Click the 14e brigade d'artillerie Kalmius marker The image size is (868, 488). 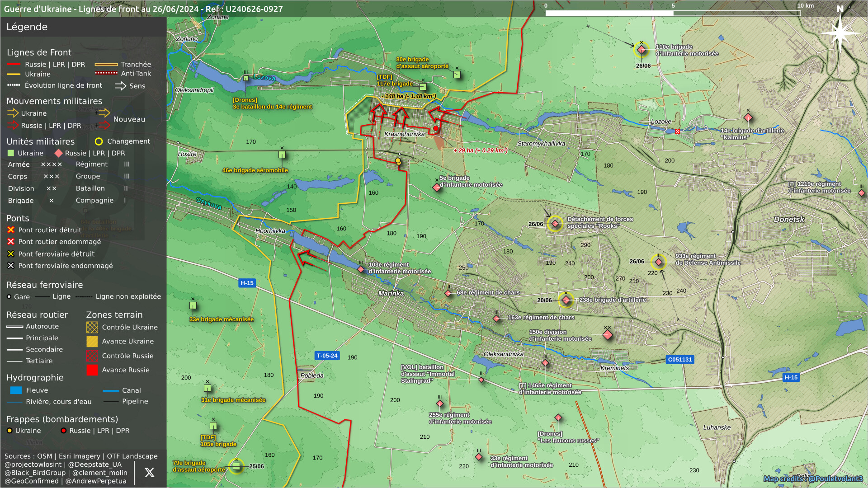pyautogui.click(x=748, y=118)
